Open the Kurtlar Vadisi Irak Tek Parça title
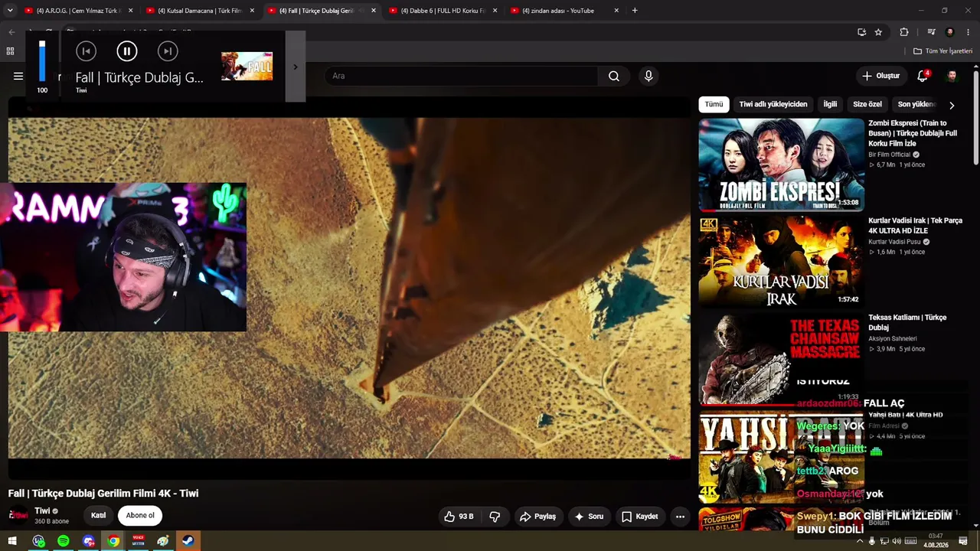Viewport: 980px width, 551px height. [915, 226]
